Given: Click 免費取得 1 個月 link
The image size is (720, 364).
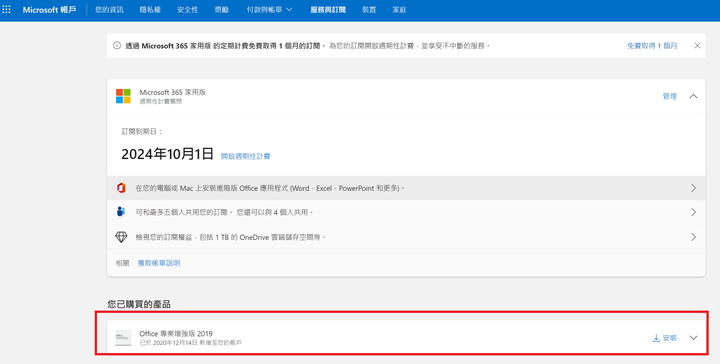Looking at the screenshot, I should tap(652, 45).
